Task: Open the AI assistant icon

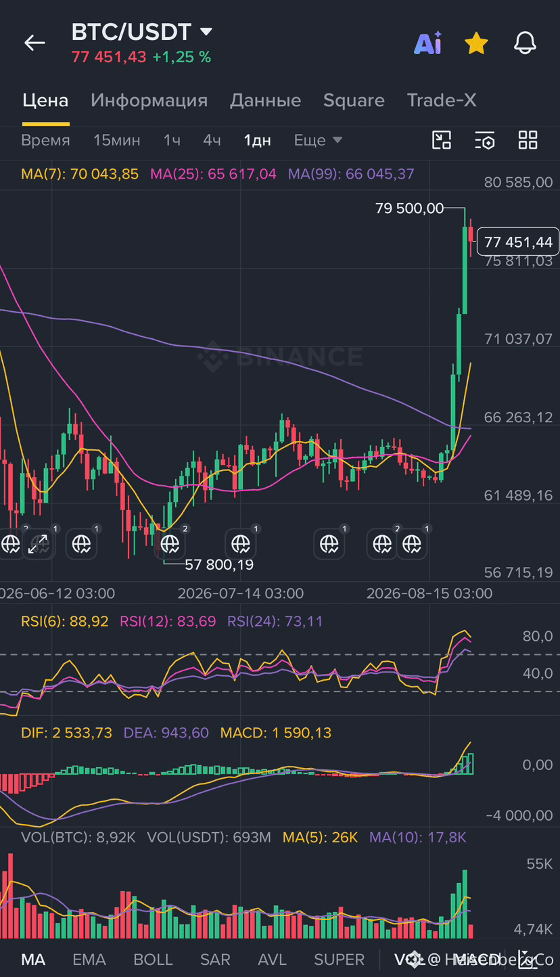Action: tap(427, 43)
